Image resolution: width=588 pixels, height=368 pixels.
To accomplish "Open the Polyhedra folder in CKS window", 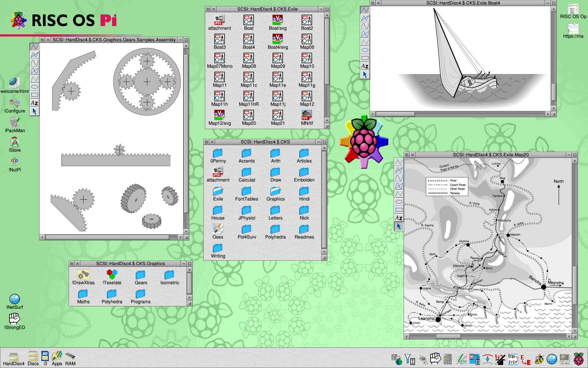I will 275,232.
